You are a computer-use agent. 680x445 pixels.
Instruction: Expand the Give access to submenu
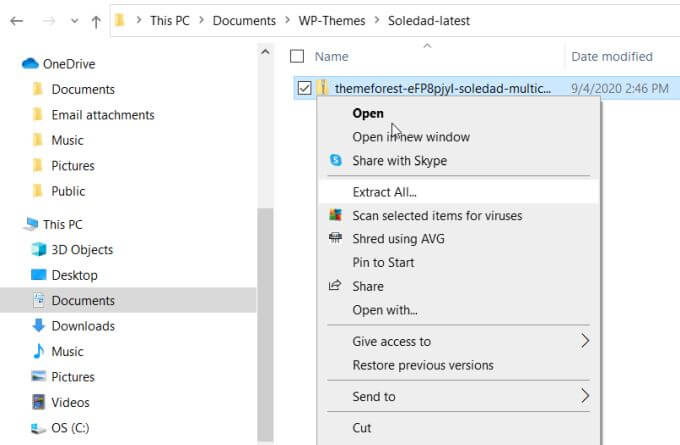[x=585, y=341]
